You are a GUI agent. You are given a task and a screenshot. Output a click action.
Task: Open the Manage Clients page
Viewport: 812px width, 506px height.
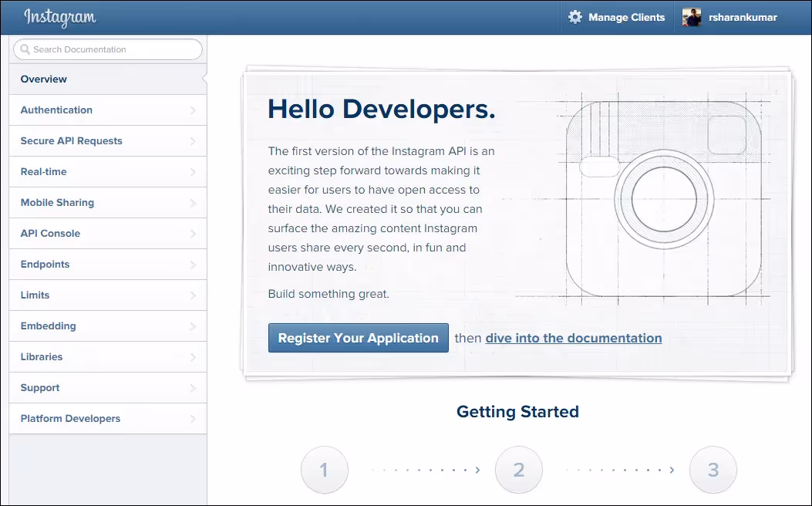[x=617, y=17]
